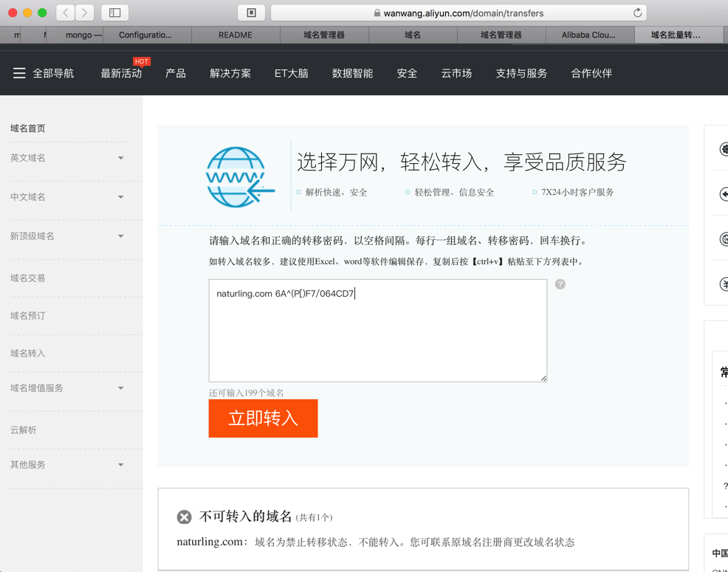
Task: Expand the 英文域名 sidebar arrow
Action: [x=120, y=159]
